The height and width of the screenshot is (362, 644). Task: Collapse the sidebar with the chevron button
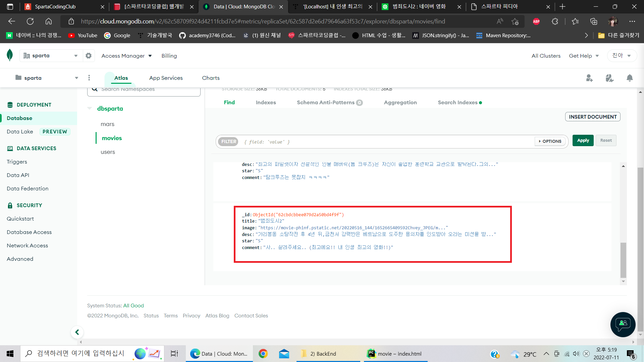(77, 332)
